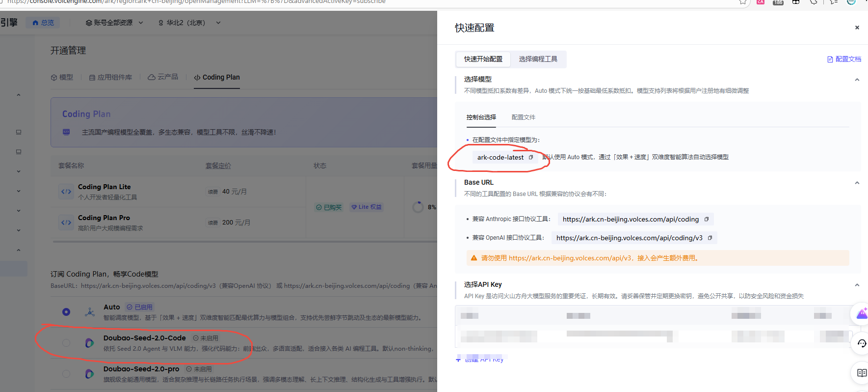Open the 账号全部资源 dropdown
868x392 pixels.
(114, 23)
